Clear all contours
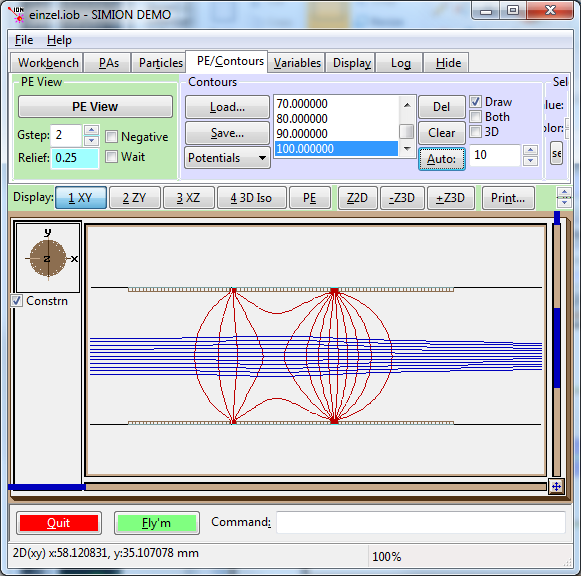Screen dimensions: 581x576 click(442, 133)
